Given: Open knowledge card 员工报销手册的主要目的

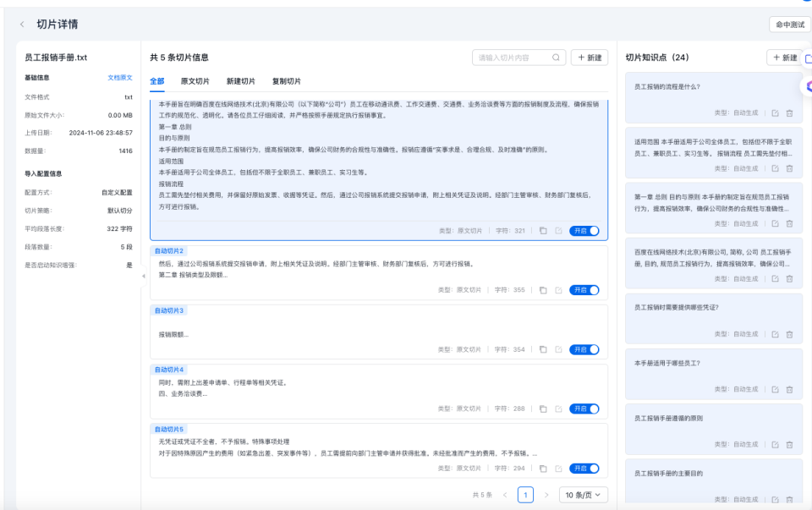Looking at the screenshot, I should (714, 480).
